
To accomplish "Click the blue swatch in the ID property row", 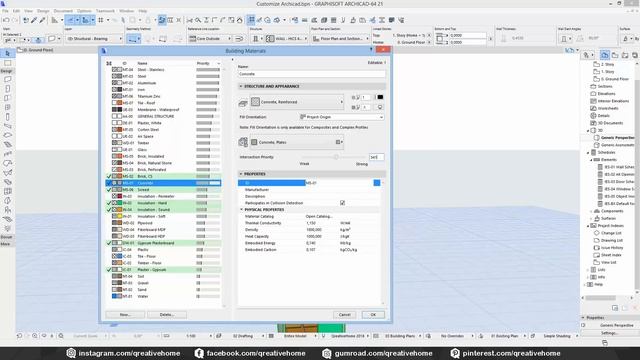I will (x=377, y=183).
